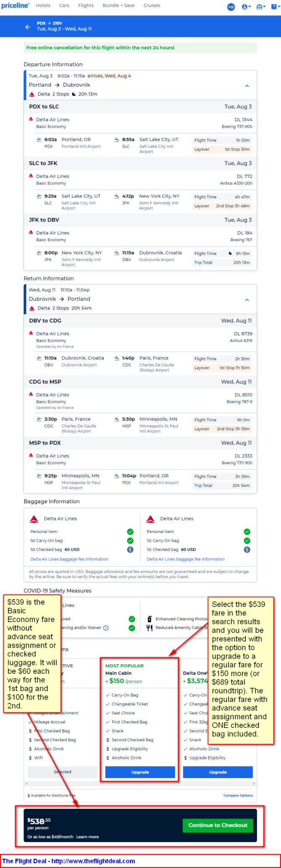The height and width of the screenshot is (868, 281).
Task: Click the Delta logo in PDX to SLC segment
Action: click(x=31, y=119)
